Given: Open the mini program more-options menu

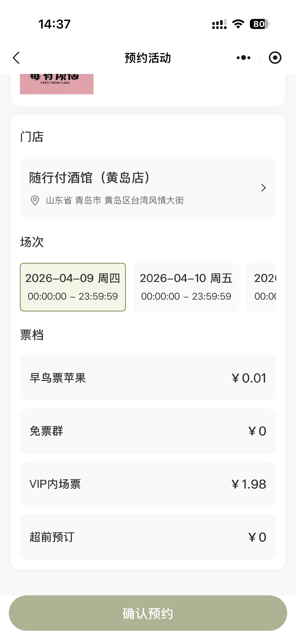Looking at the screenshot, I should point(243,58).
